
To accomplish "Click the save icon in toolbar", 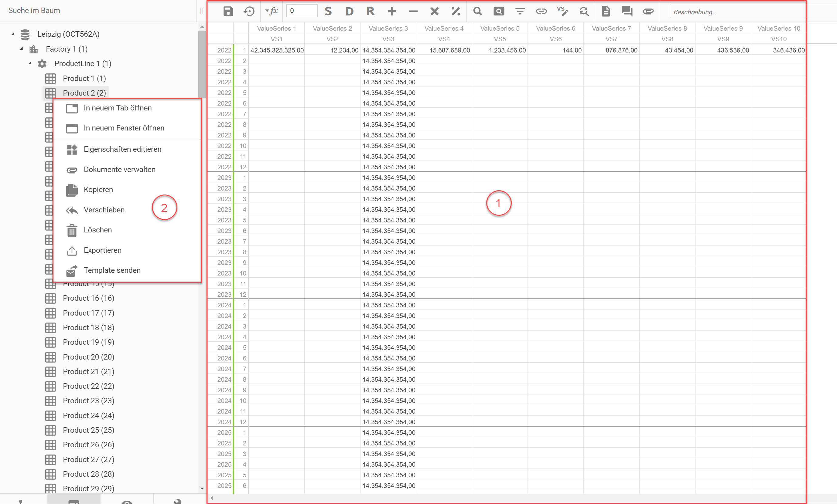I will pyautogui.click(x=228, y=11).
